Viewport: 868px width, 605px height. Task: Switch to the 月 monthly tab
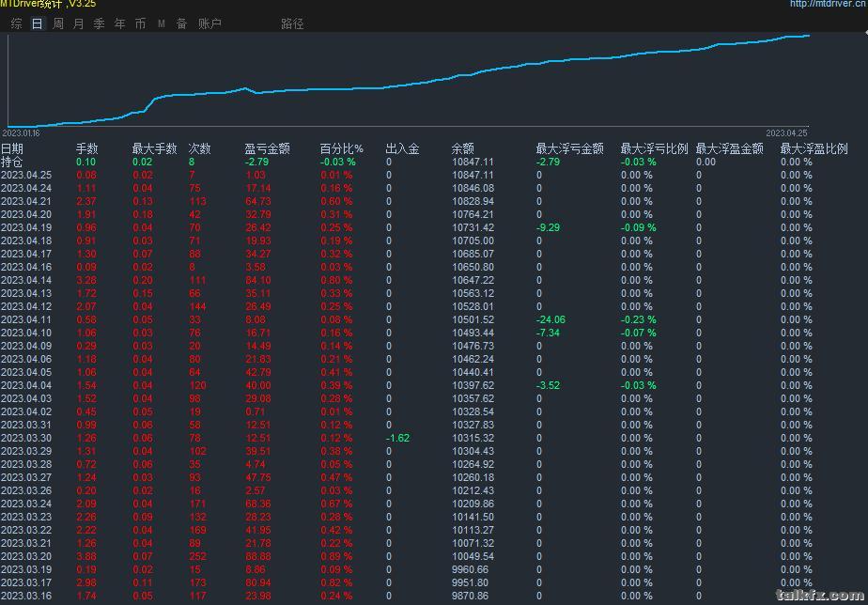(79, 23)
